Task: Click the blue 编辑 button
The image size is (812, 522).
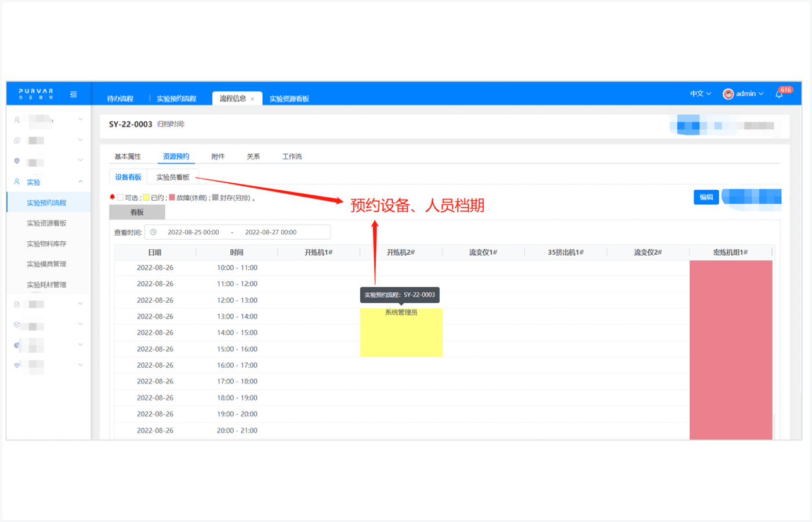Action: 706,197
